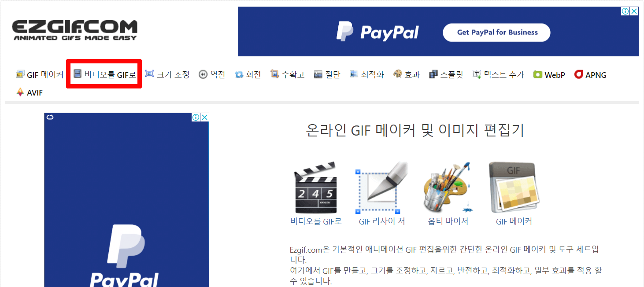Click the top banner ad info icon
Viewport: 644px width, 287px height.
[x=625, y=11]
